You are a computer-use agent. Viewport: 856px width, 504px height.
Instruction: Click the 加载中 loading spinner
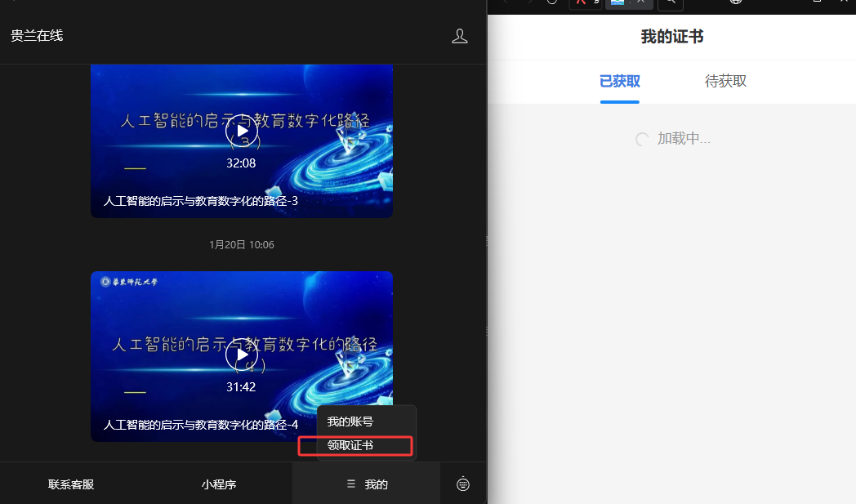(642, 138)
